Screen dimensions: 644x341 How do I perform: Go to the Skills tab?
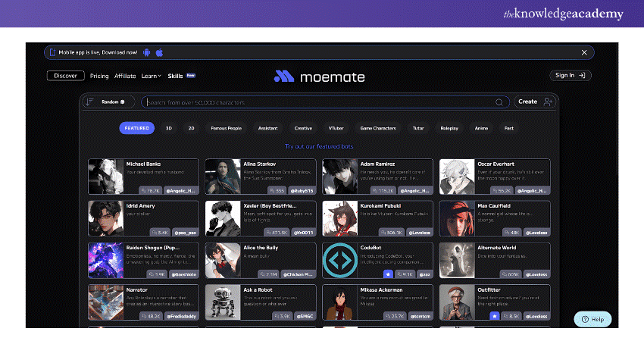pyautogui.click(x=175, y=76)
